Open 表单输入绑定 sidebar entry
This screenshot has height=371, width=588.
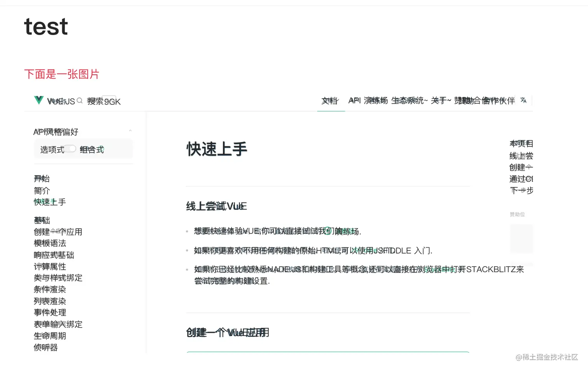point(58,324)
